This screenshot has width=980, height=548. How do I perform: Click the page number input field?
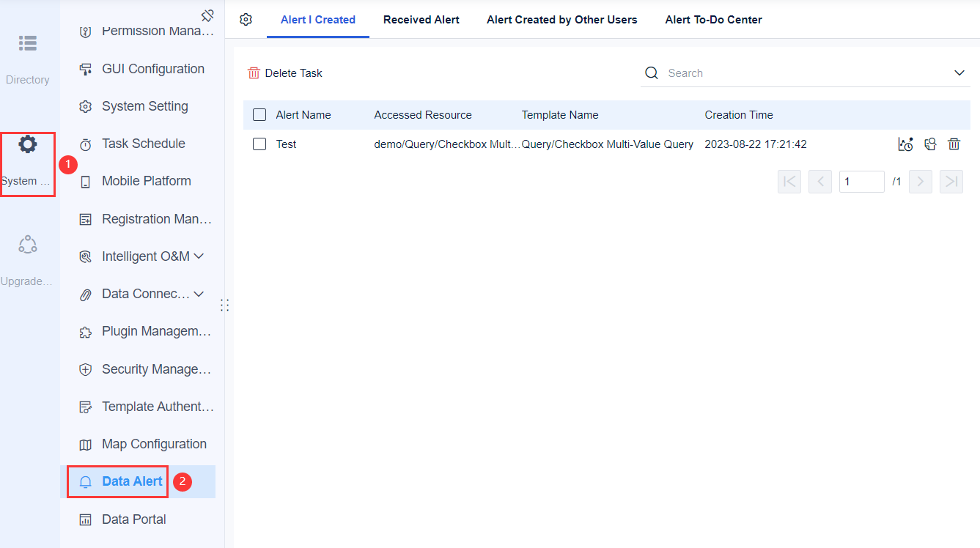coord(861,181)
